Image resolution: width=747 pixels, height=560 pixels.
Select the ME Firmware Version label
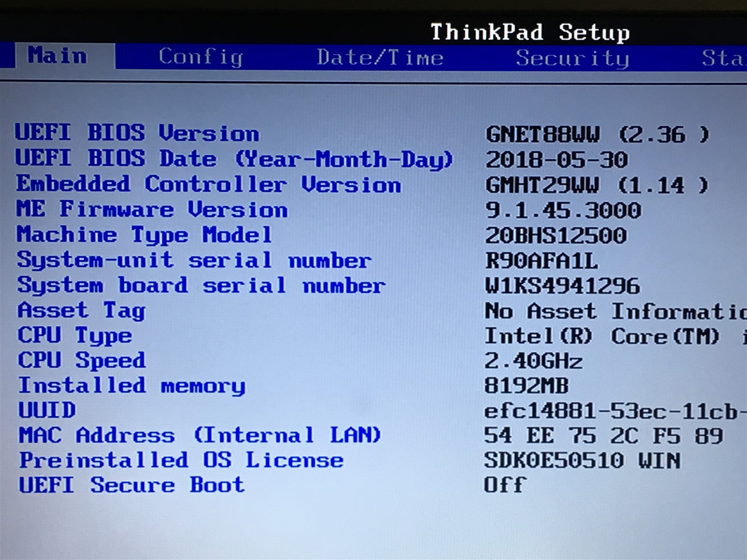(152, 209)
